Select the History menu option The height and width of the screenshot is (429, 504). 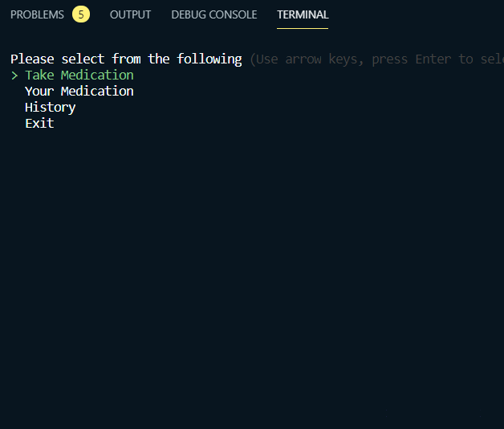click(51, 108)
